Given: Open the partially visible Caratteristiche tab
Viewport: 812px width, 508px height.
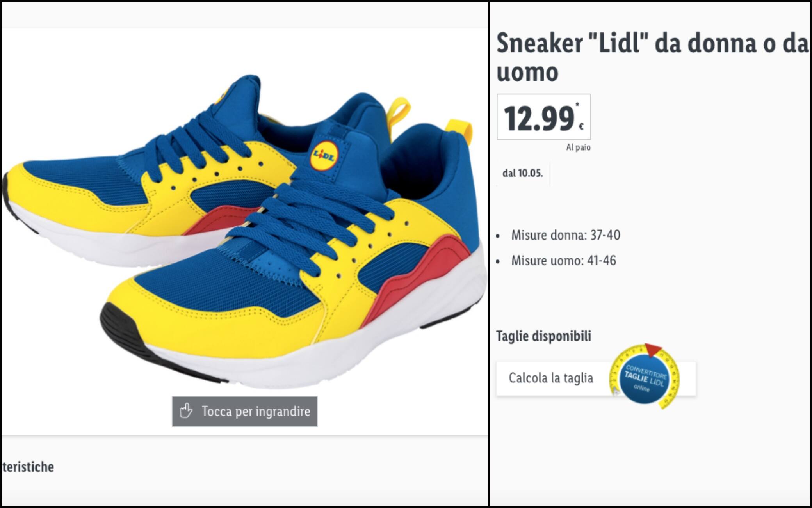Looking at the screenshot, I should 27,467.
